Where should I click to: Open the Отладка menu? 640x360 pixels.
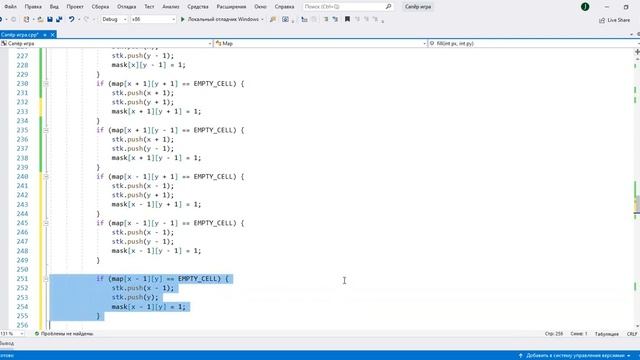coord(127,7)
